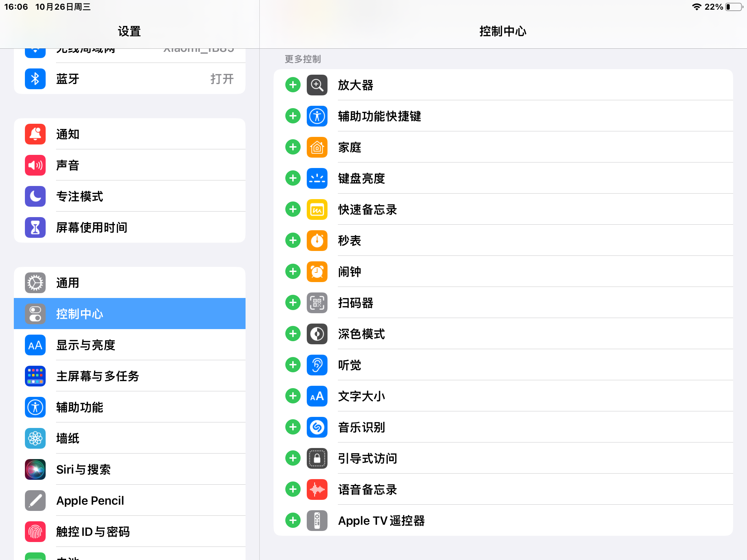Add Dark Mode (深色模式) with plus button
The width and height of the screenshot is (747, 560).
tap(293, 334)
